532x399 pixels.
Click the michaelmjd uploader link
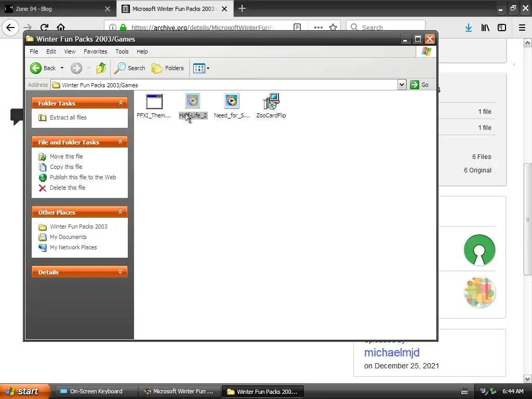[392, 353]
